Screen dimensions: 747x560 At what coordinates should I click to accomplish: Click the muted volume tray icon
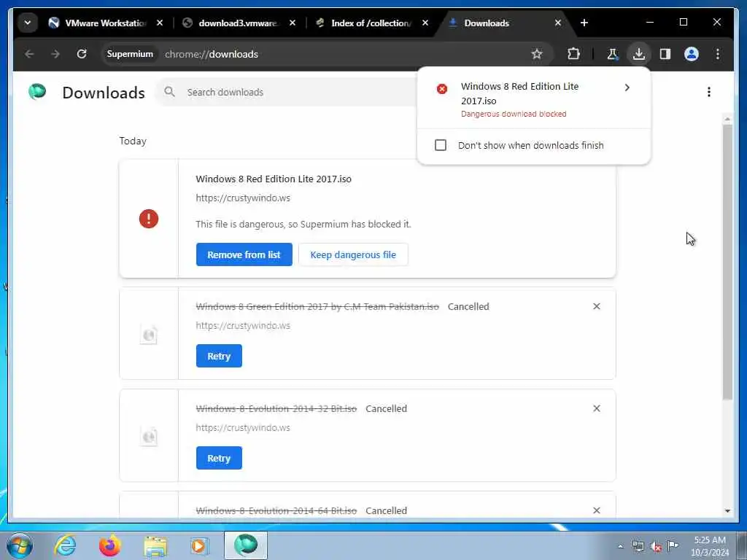(656, 546)
